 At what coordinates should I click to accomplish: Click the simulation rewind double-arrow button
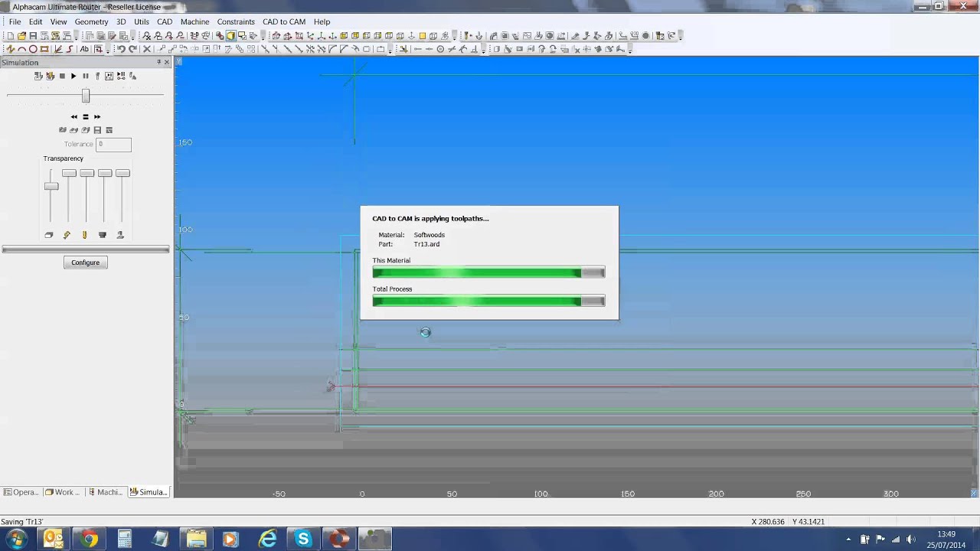[x=74, y=117]
